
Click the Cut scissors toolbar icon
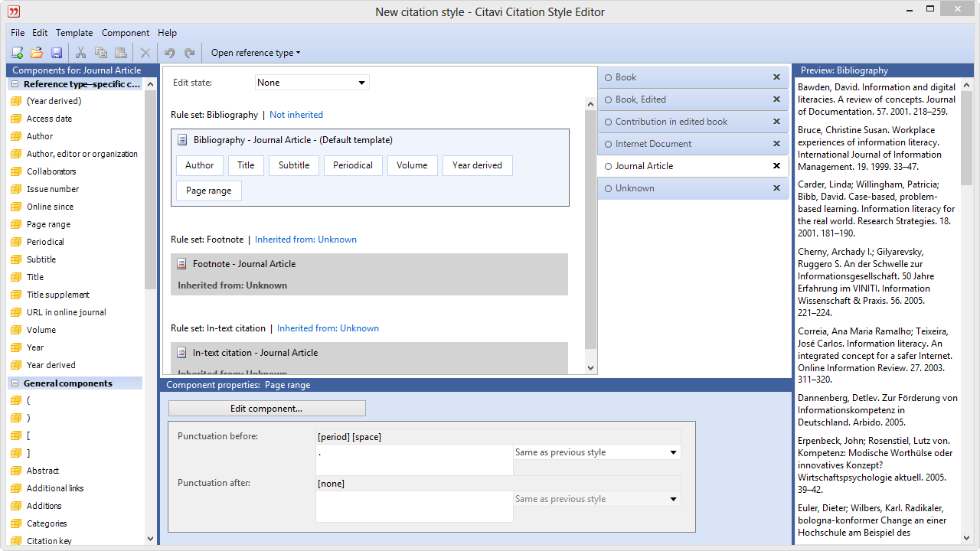click(x=80, y=53)
